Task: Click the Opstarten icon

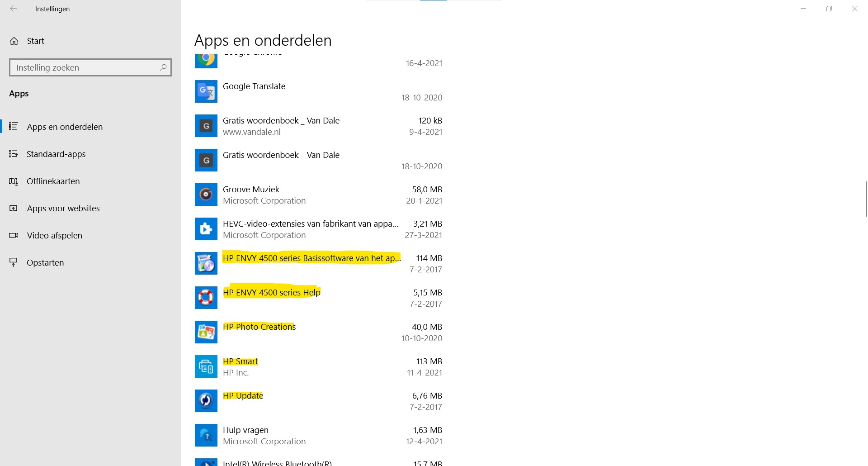Action: [14, 262]
